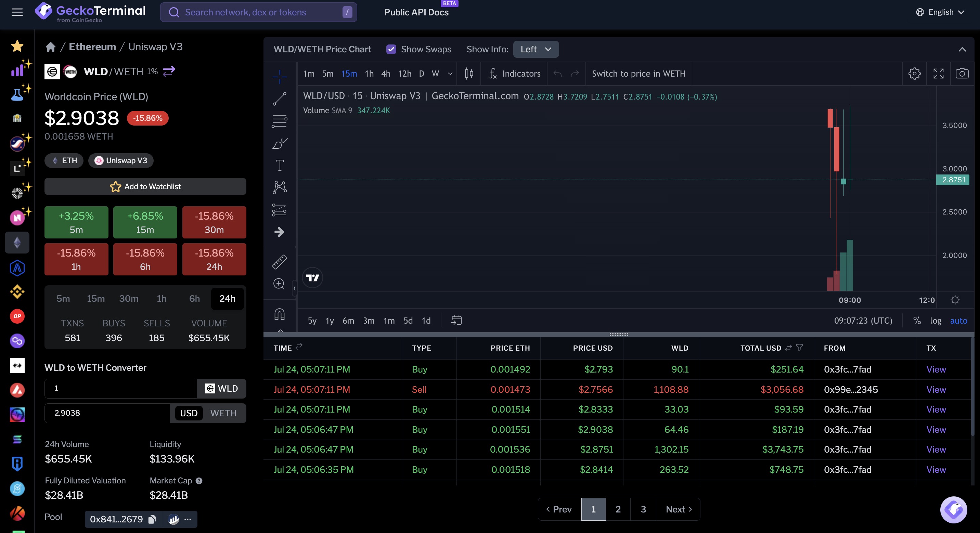Select the forecast position tool

(x=280, y=210)
